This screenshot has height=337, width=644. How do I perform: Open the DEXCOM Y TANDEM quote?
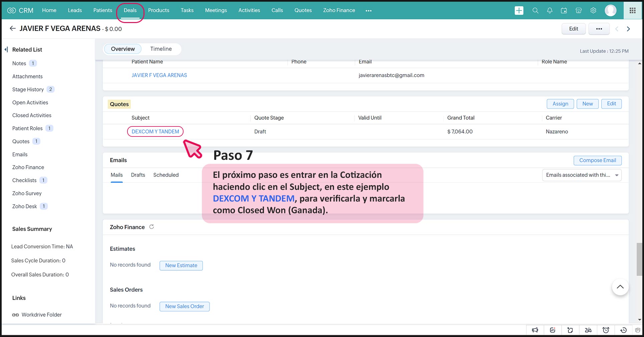coord(155,132)
